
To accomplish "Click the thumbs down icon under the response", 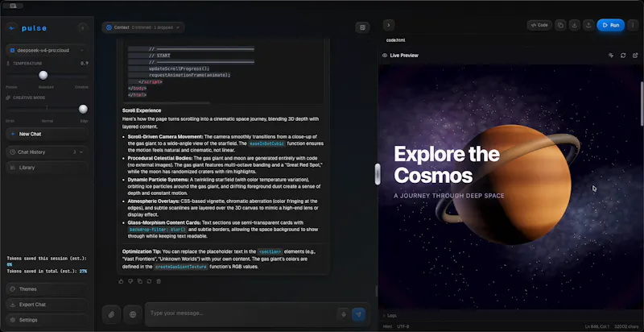I will pos(130,281).
